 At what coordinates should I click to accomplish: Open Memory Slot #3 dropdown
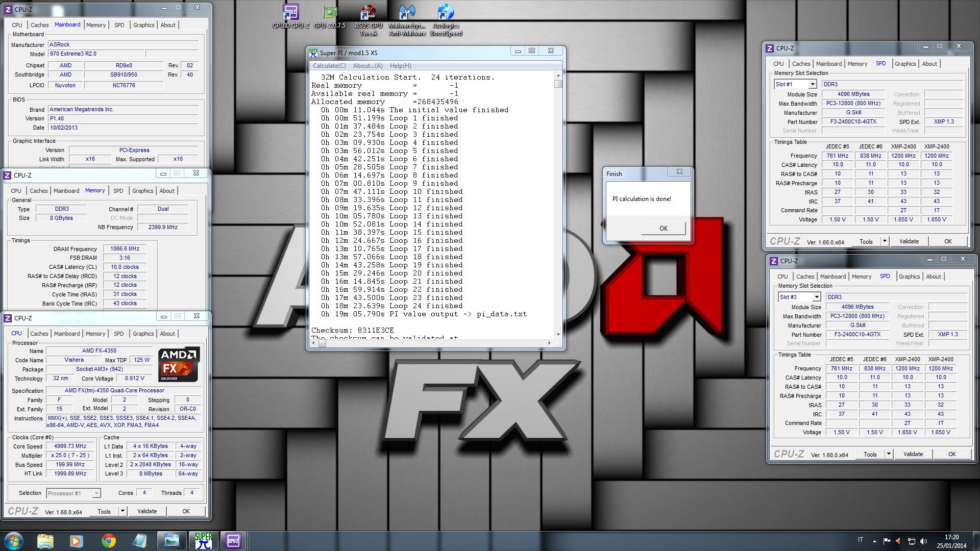pyautogui.click(x=816, y=297)
